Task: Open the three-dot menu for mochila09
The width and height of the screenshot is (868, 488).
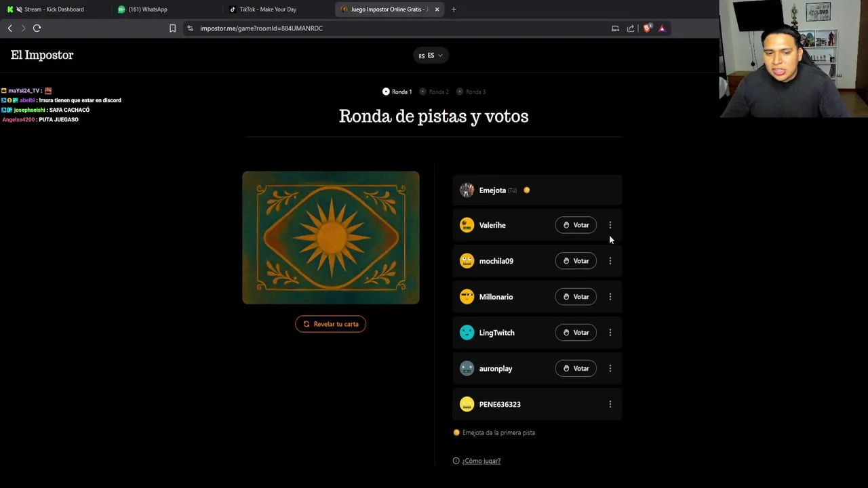Action: click(610, 261)
